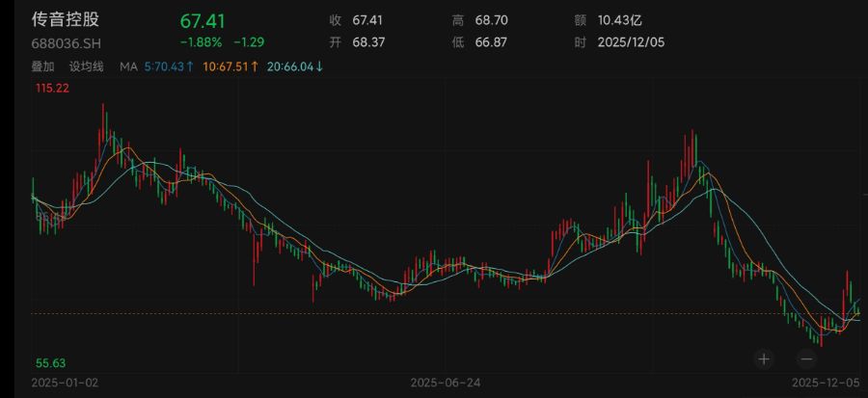
Task: Click the turnover amount 10.43亿
Action: [618, 19]
